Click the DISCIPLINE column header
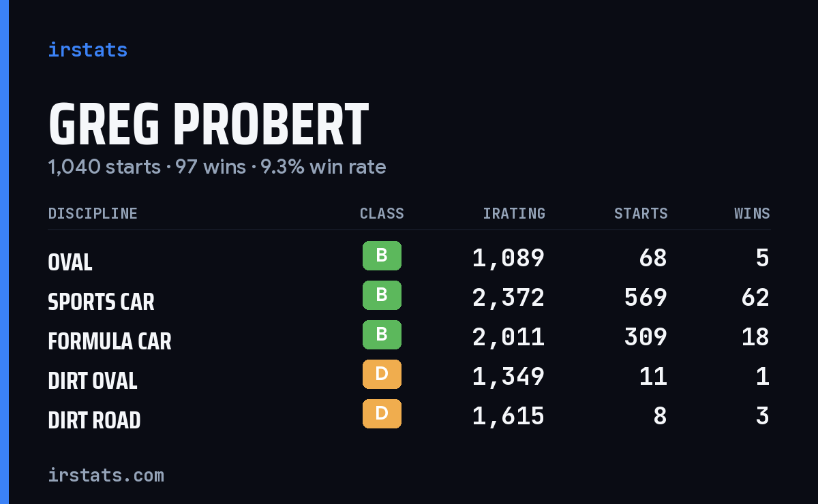818x504 pixels. point(93,213)
